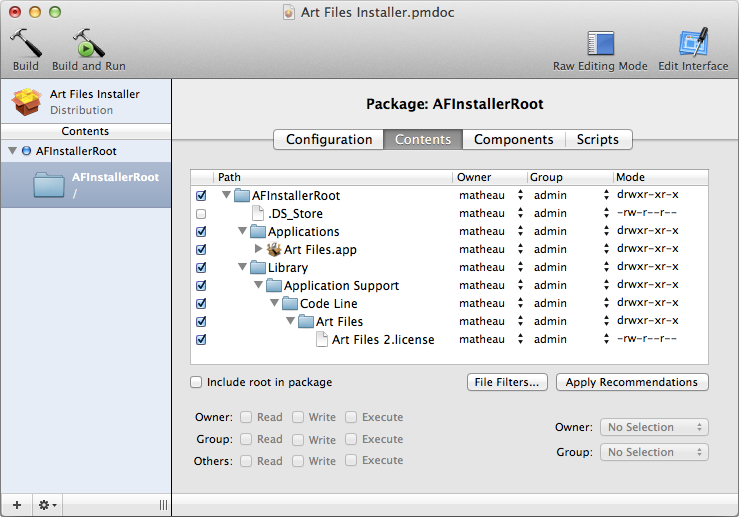Collapse the Library folder
Viewport: 739px width, 517px height.
pyautogui.click(x=242, y=267)
